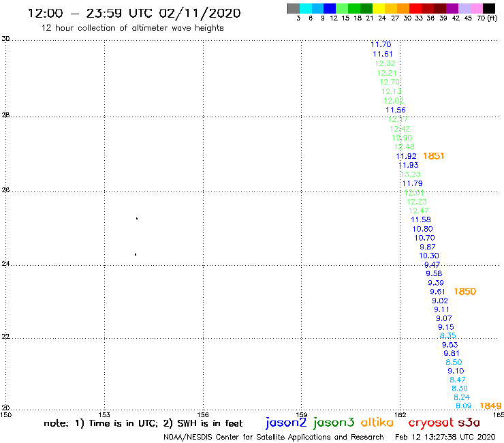Click the green value 12.48
The width and height of the screenshot is (504, 443).
[405, 147]
